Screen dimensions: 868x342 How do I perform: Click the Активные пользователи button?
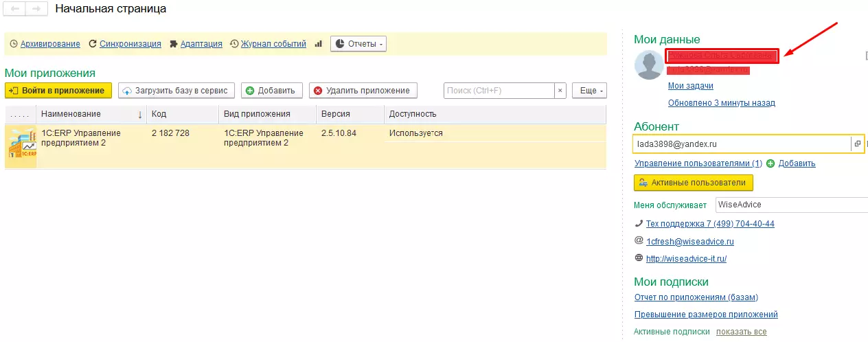pyautogui.click(x=694, y=183)
